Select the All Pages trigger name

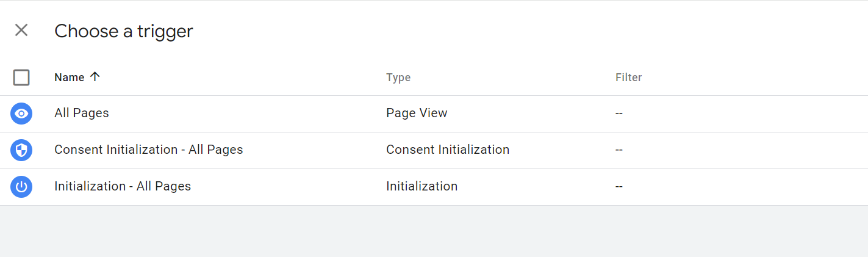pos(82,113)
